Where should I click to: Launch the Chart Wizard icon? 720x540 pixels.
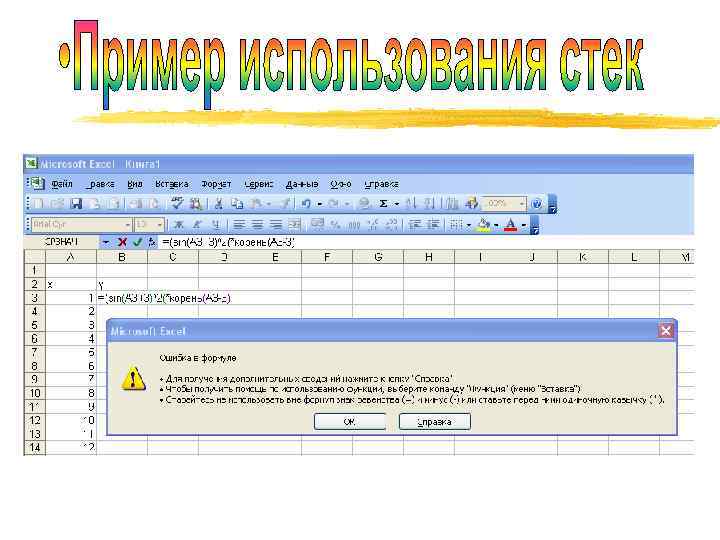click(453, 203)
